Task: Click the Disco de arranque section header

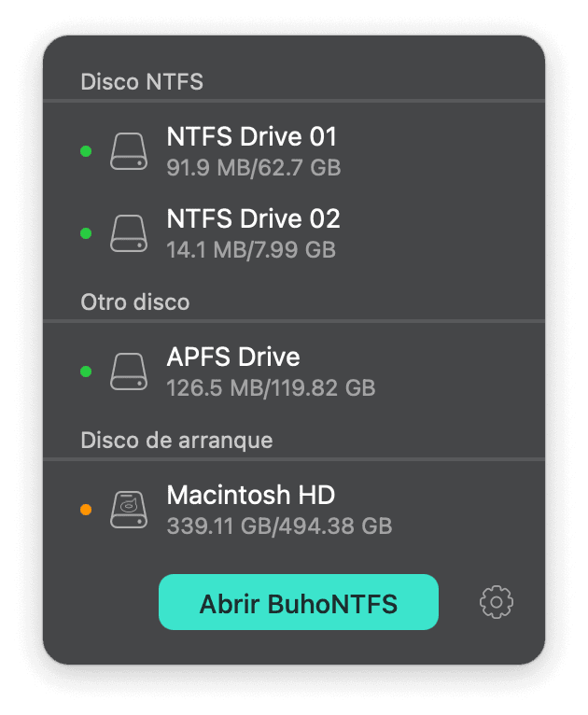Action: tap(176, 440)
